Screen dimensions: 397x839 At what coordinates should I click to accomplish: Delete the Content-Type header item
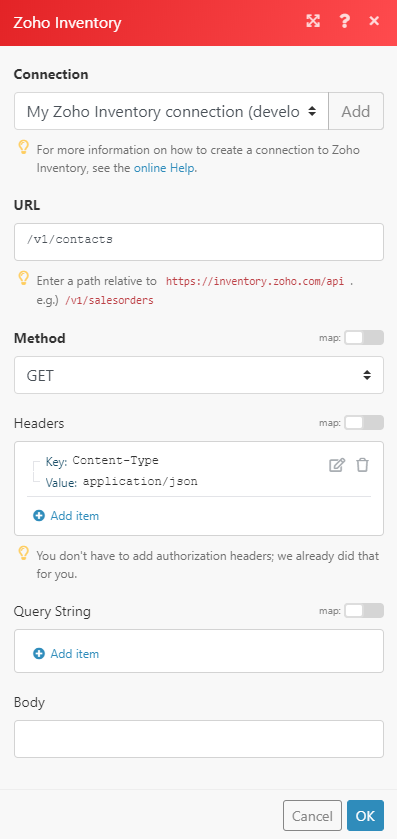point(363,465)
